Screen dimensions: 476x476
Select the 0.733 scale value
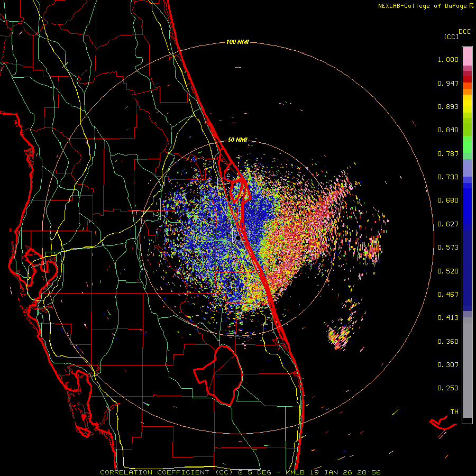tap(448, 177)
